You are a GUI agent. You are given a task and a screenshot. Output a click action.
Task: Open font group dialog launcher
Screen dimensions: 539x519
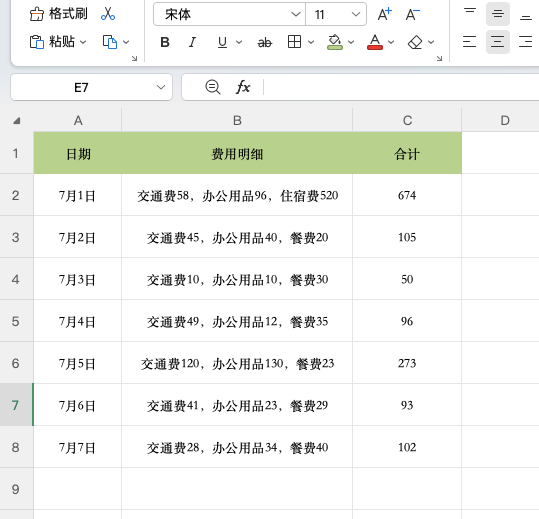click(439, 58)
